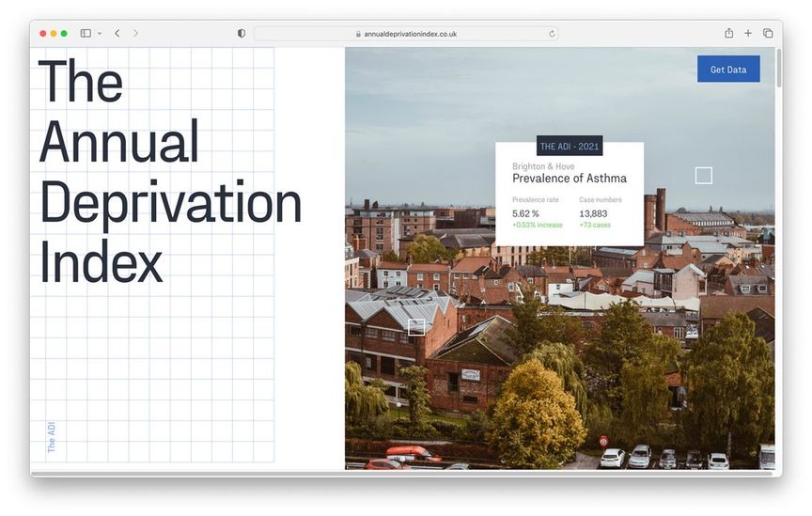812x516 pixels.
Task: Click the lock icon in address bar
Action: [x=358, y=34]
